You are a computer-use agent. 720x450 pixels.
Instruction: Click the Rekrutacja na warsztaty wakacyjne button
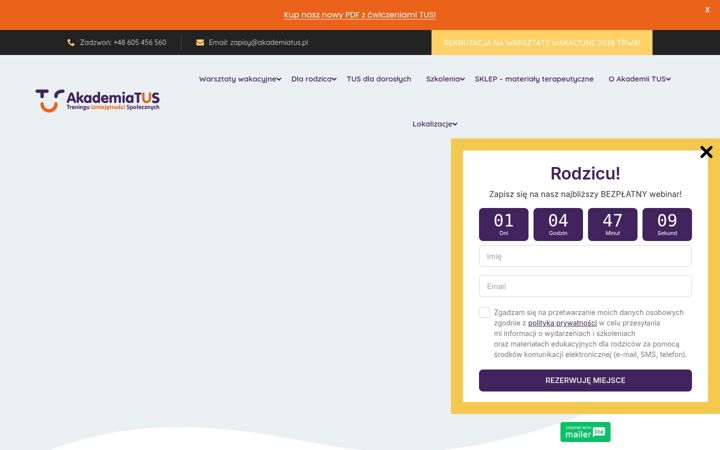pos(541,43)
